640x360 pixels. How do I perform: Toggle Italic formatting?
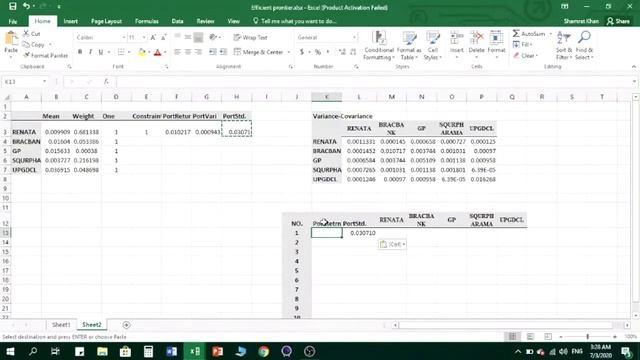[x=90, y=52]
